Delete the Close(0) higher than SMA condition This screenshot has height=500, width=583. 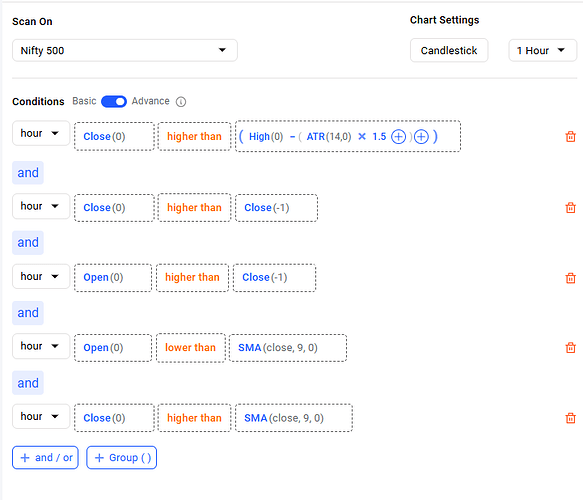pos(570,418)
